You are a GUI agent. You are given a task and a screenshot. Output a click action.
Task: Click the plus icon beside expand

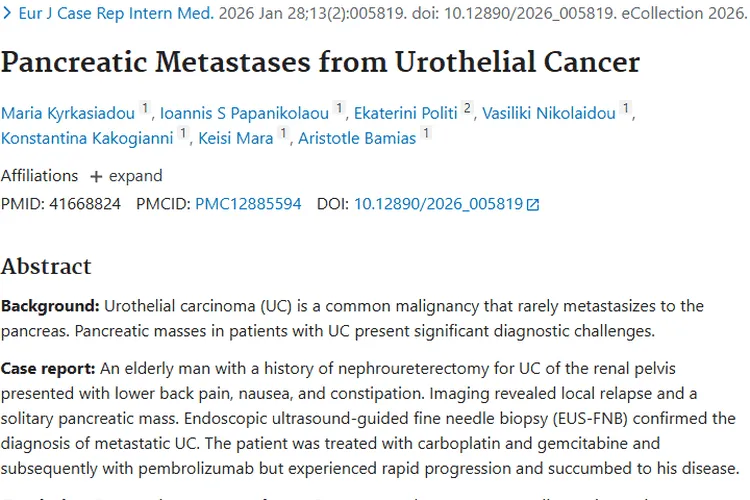(x=96, y=176)
